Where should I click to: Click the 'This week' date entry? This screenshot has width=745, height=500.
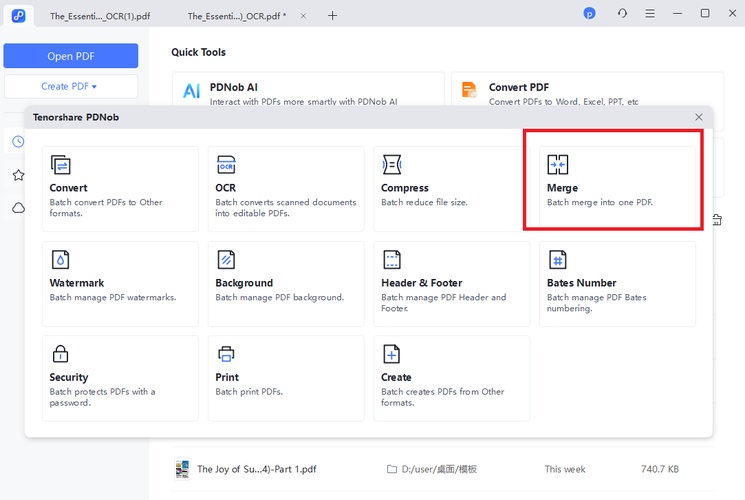(x=565, y=469)
